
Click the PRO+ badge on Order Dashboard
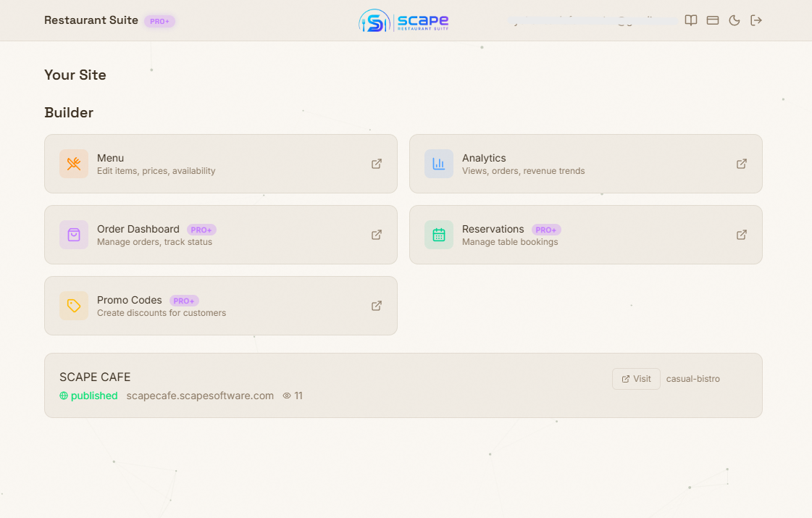(x=201, y=230)
